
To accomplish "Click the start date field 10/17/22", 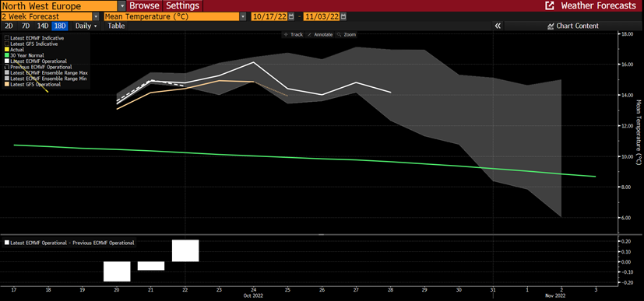I will pos(270,16).
